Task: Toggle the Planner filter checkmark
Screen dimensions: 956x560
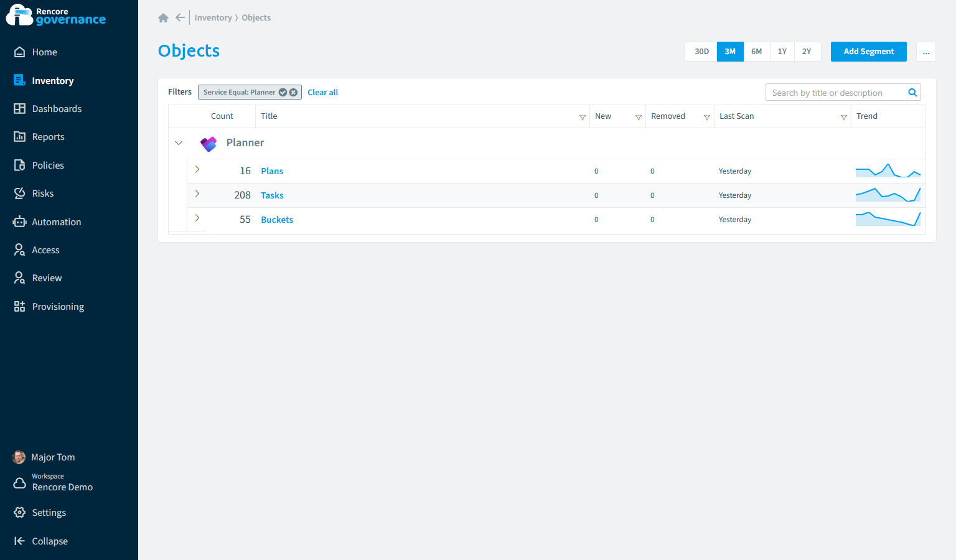Action: click(x=283, y=92)
